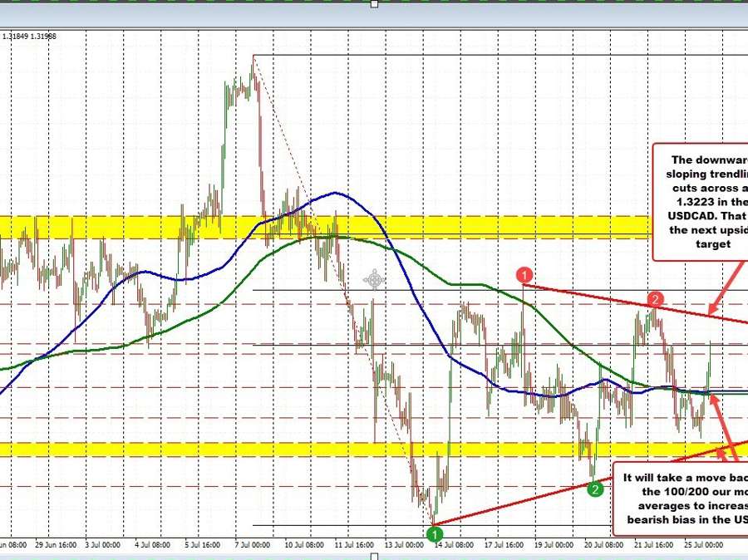Select the 100/200 moving averages annotation box

(682, 497)
